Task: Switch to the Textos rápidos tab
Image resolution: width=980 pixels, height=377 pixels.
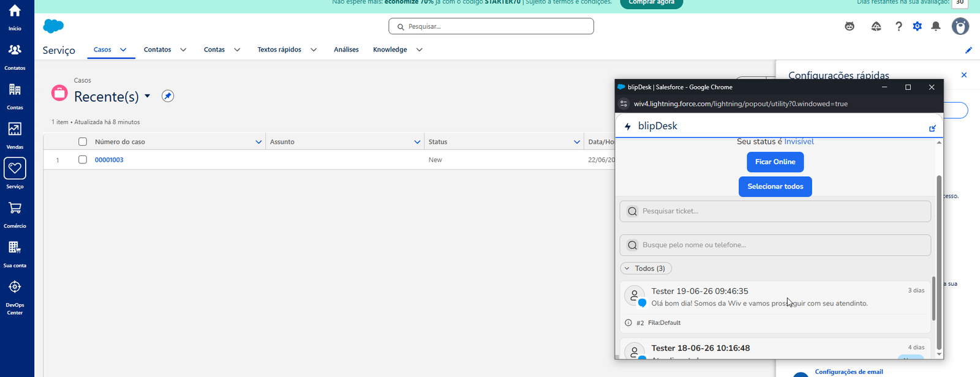Action: 279,50
